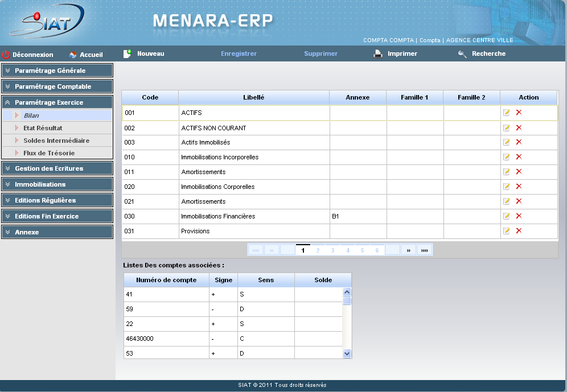Click the SIAT logo
This screenshot has width=567, height=392.
click(x=47, y=21)
